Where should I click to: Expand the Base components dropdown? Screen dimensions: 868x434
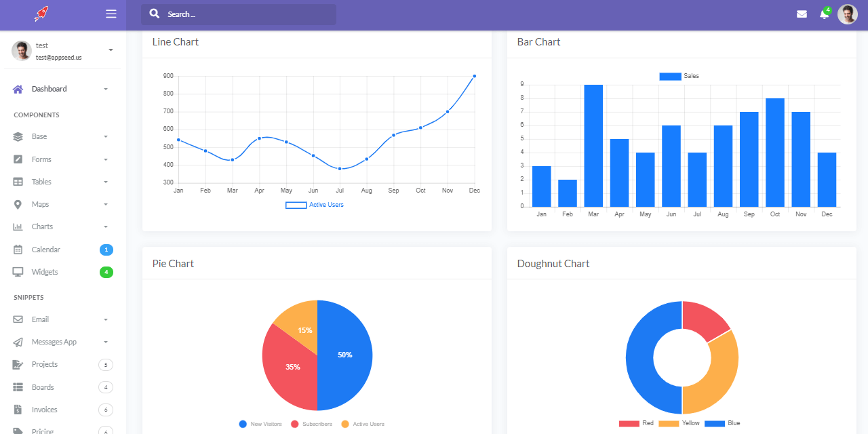(105, 136)
